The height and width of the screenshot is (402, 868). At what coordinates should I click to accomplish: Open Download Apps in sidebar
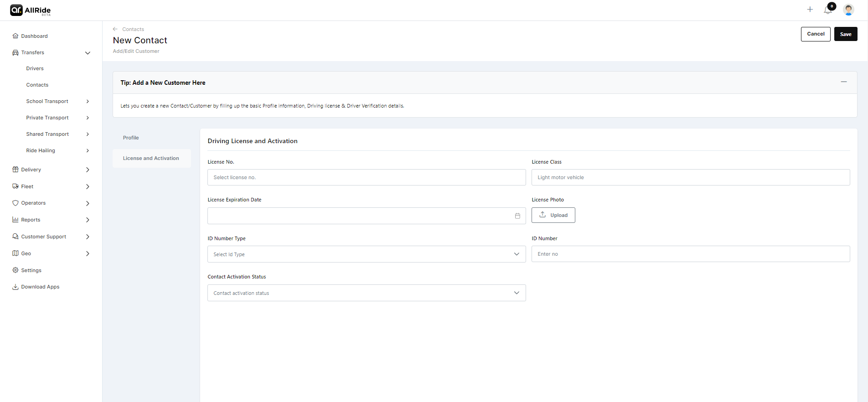[40, 287]
